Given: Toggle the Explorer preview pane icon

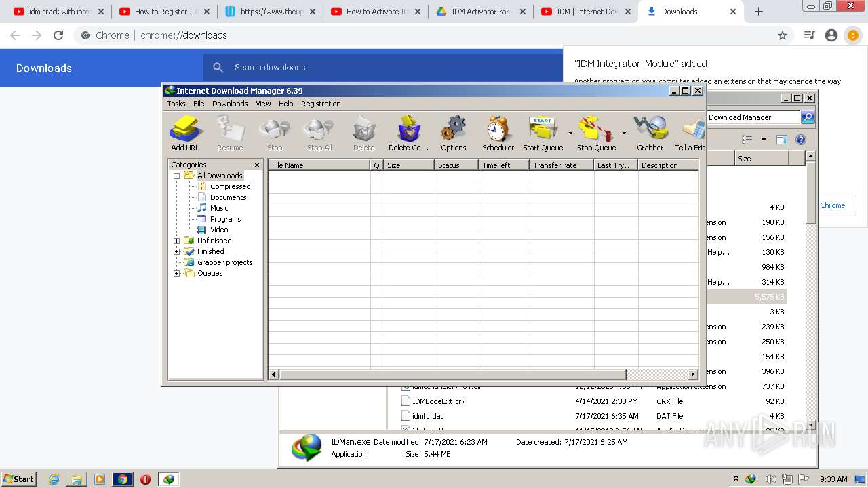Looking at the screenshot, I should (782, 140).
